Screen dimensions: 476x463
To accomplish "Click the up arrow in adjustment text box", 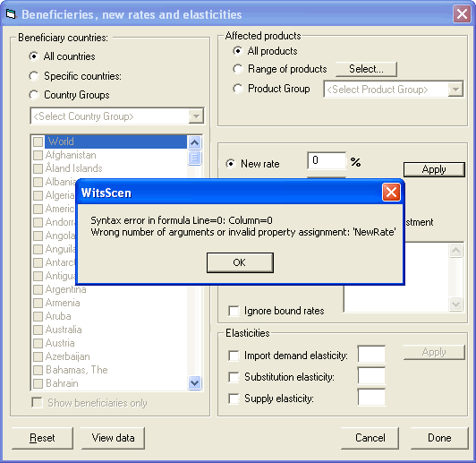I will [456, 251].
